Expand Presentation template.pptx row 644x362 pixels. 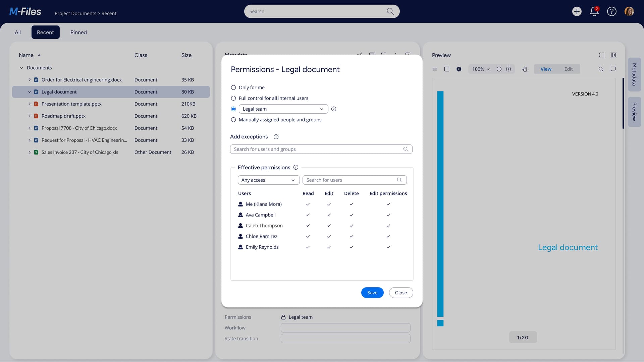tap(30, 104)
